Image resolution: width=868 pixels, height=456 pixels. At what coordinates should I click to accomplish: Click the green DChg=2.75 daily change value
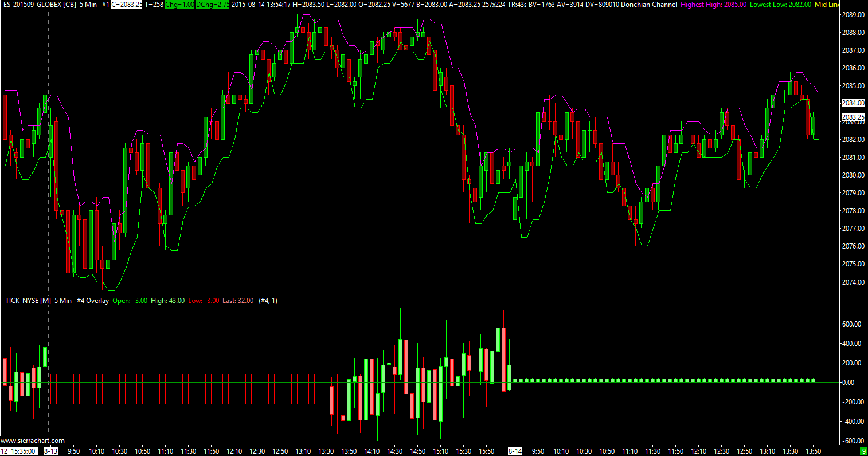click(213, 5)
